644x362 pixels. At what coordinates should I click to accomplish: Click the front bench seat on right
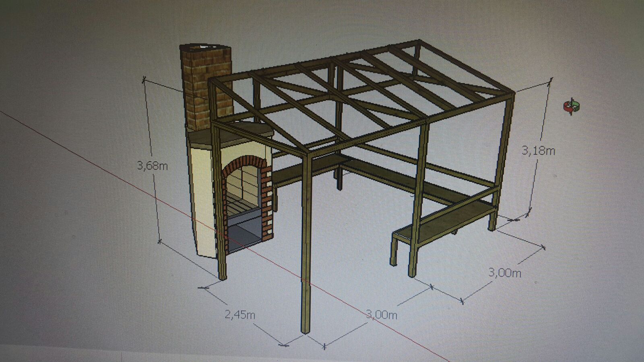coord(443,219)
